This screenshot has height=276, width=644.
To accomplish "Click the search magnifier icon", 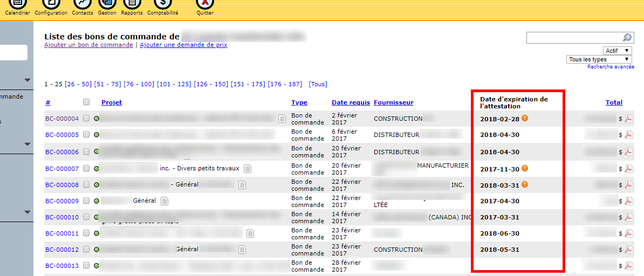I will (x=627, y=38).
